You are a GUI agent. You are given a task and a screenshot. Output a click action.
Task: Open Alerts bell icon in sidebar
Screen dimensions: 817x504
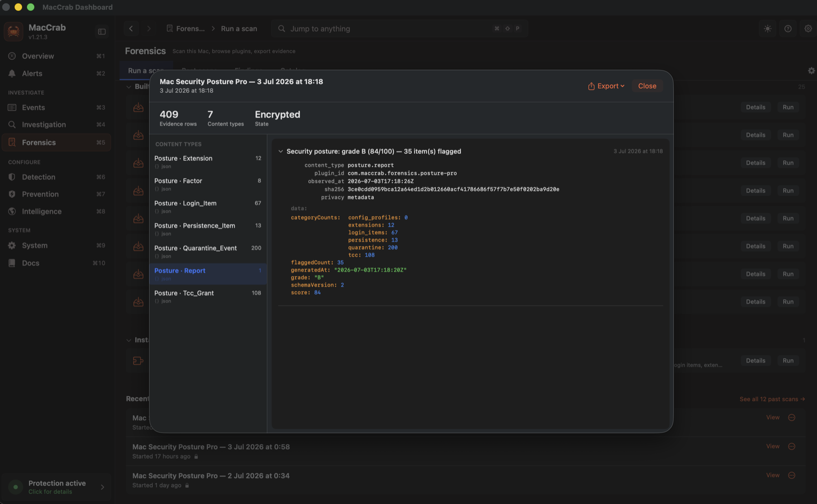(x=12, y=73)
